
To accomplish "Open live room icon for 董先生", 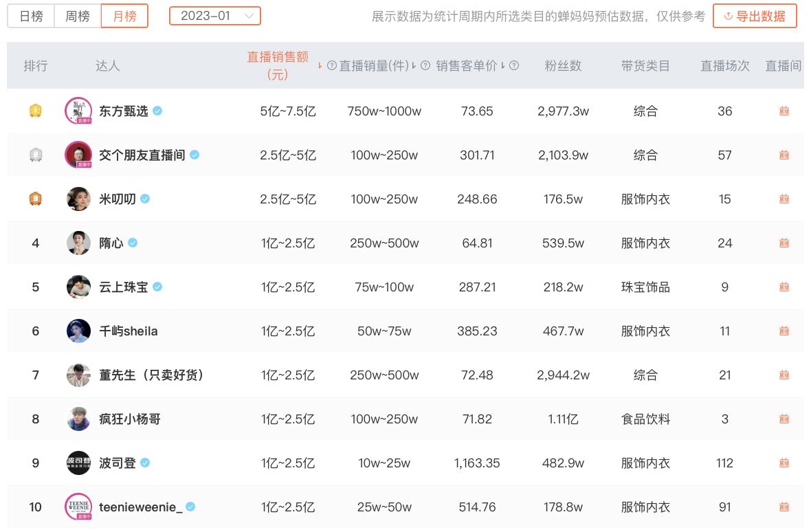I will tap(784, 375).
